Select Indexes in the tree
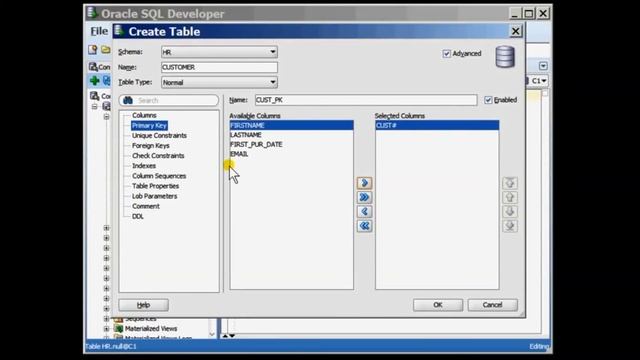The image size is (640, 360). pyautogui.click(x=144, y=166)
